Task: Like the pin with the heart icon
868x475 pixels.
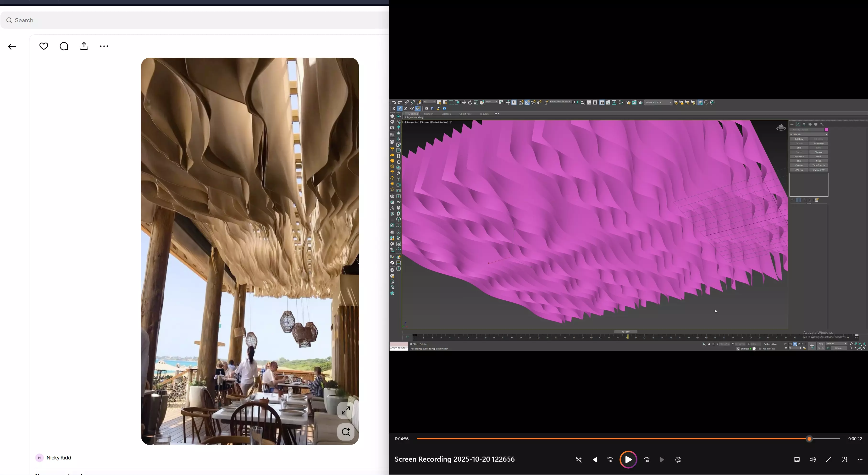Action: point(44,46)
